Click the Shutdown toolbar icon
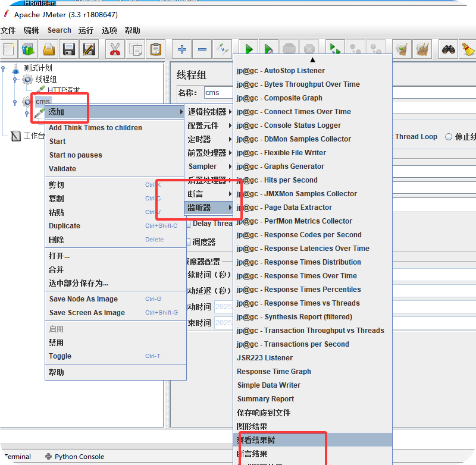The width and height of the screenshot is (476, 465). tap(309, 49)
